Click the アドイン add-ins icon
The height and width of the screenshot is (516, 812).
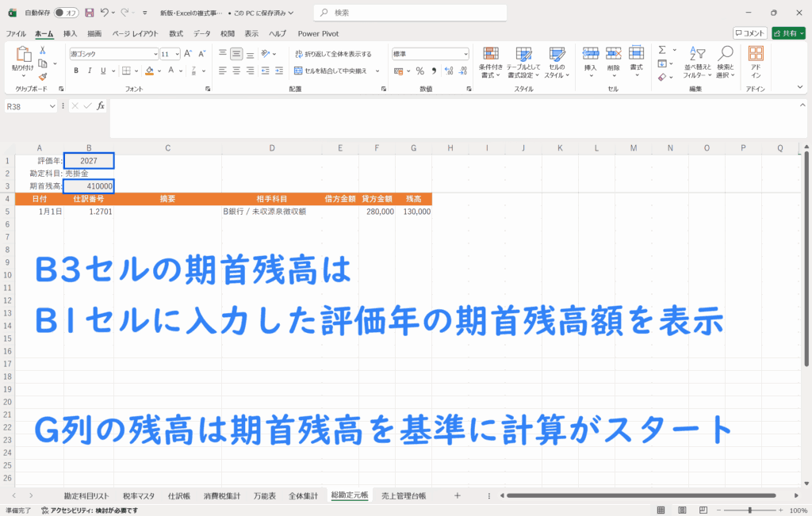[x=756, y=61]
